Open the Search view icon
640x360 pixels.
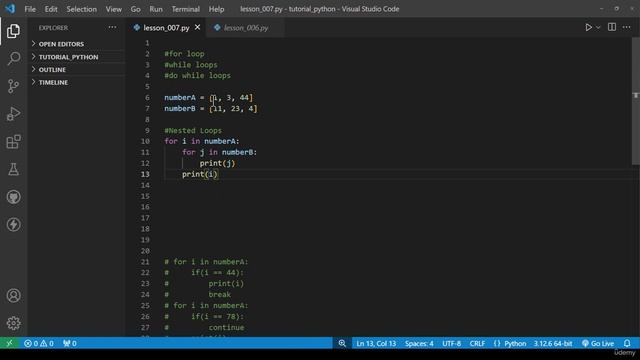(x=13, y=58)
